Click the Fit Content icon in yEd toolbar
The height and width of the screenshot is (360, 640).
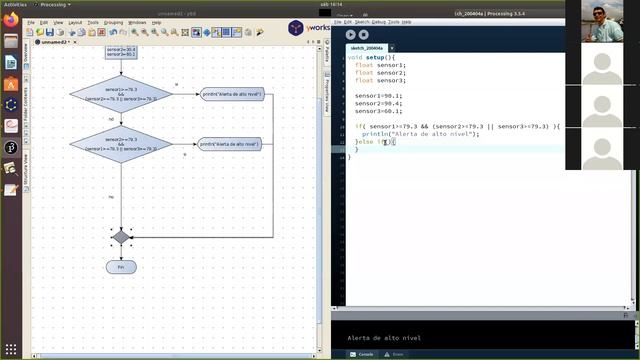point(185,32)
